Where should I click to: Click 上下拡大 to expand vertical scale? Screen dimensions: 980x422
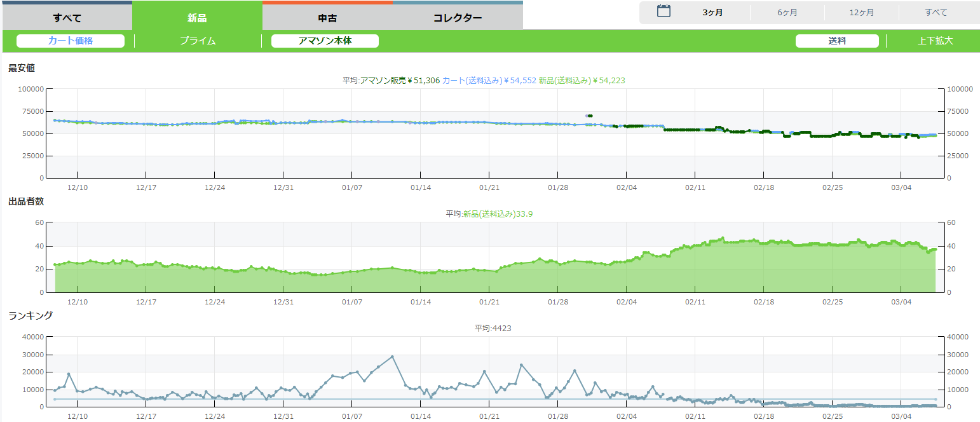(935, 41)
